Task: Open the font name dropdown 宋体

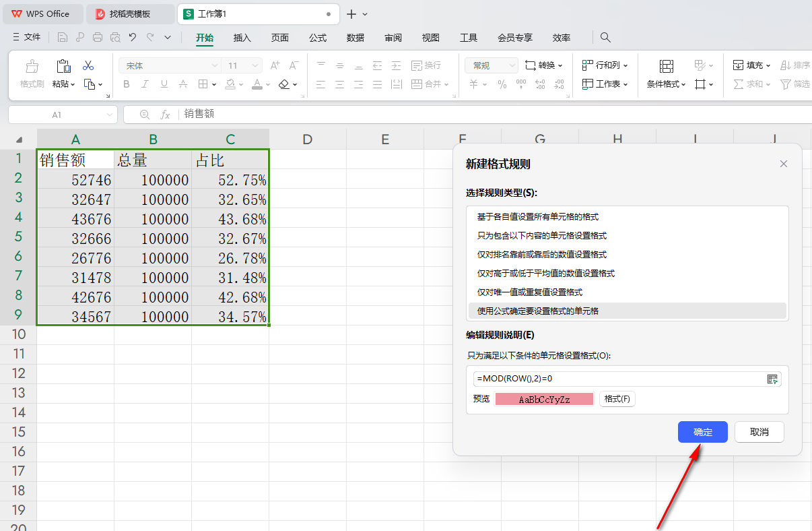Action: (215, 66)
